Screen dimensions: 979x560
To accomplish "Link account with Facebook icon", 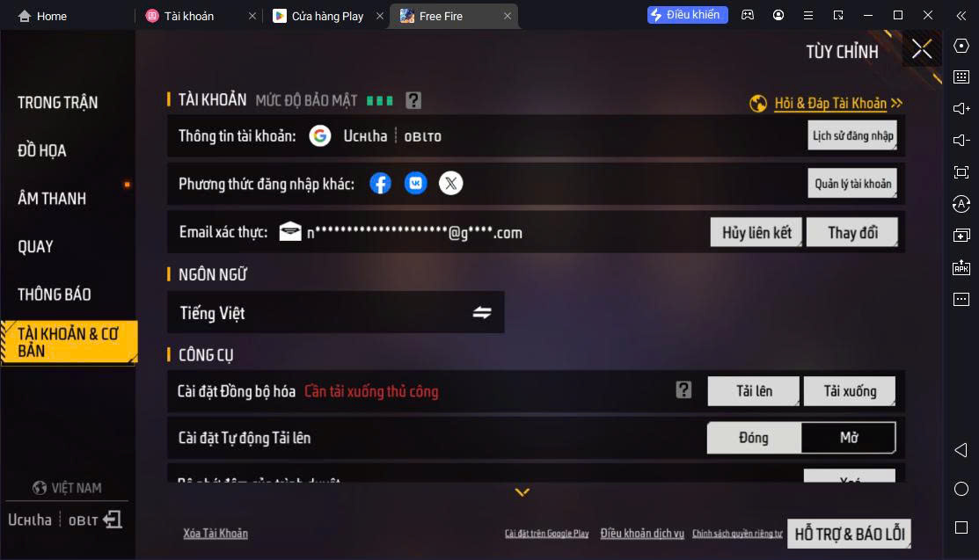I will click(x=380, y=184).
